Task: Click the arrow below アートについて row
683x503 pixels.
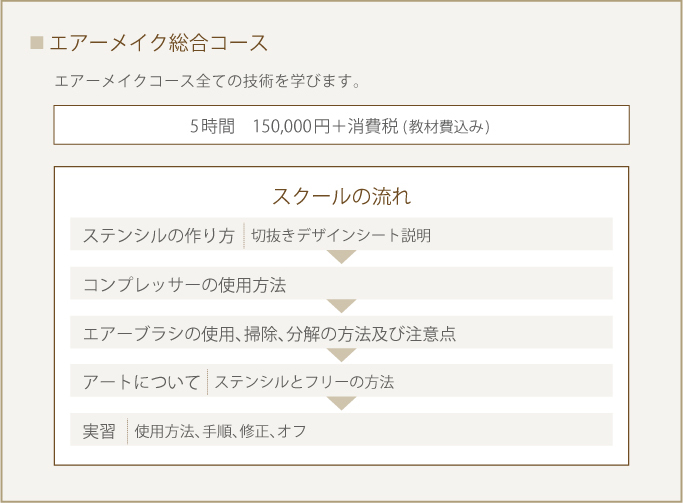Action: (x=342, y=403)
